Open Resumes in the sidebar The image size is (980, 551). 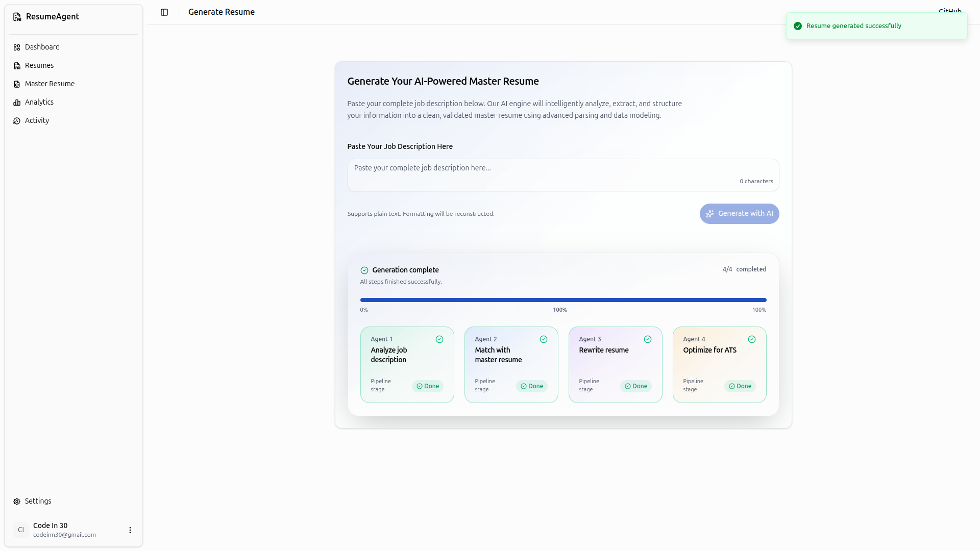coord(39,65)
